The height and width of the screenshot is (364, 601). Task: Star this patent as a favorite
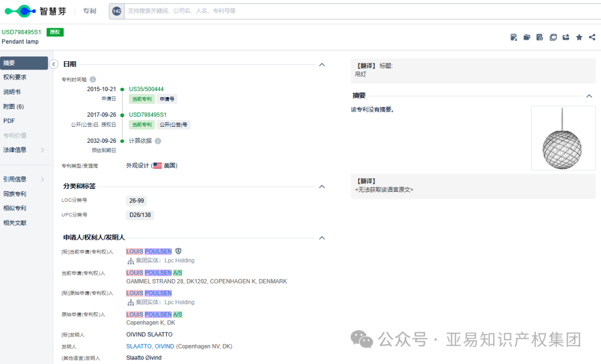[x=579, y=37]
